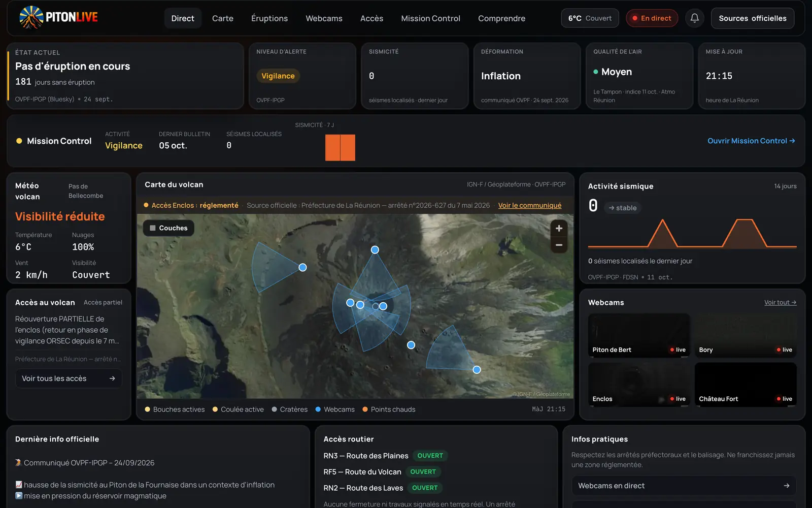This screenshot has width=812, height=508.
Task: Switch to the Éruptions tab
Action: click(269, 18)
